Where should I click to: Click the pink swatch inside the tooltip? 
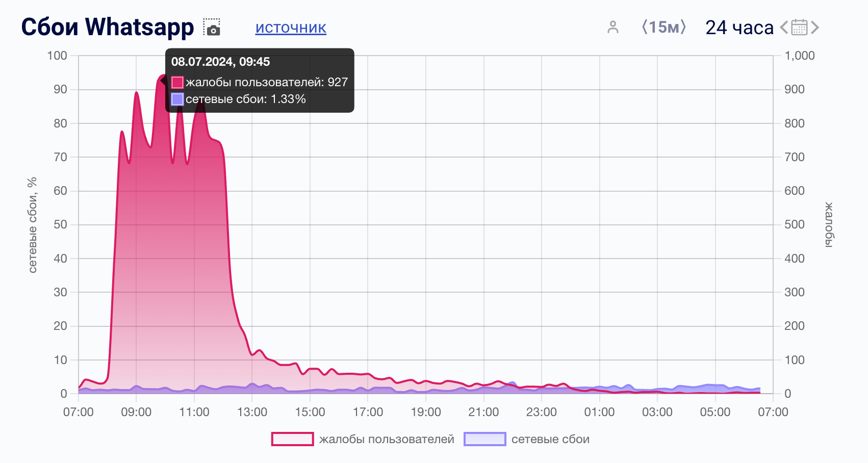coord(177,82)
